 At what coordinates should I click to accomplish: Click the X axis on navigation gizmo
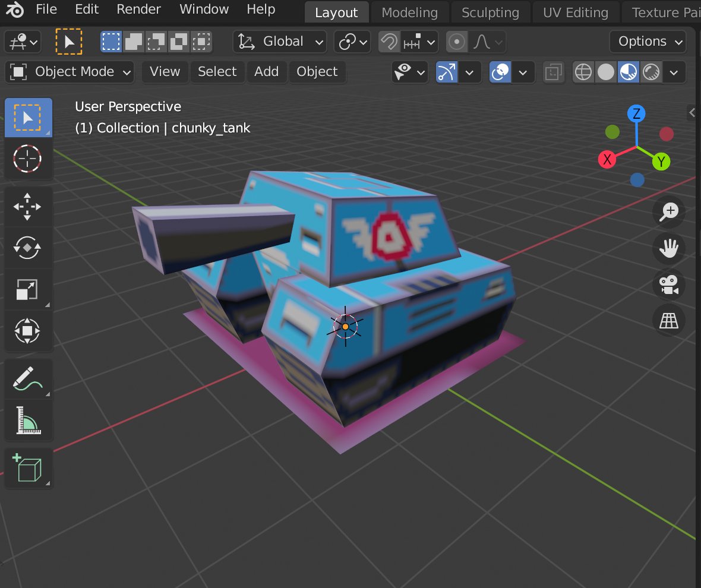[607, 159]
